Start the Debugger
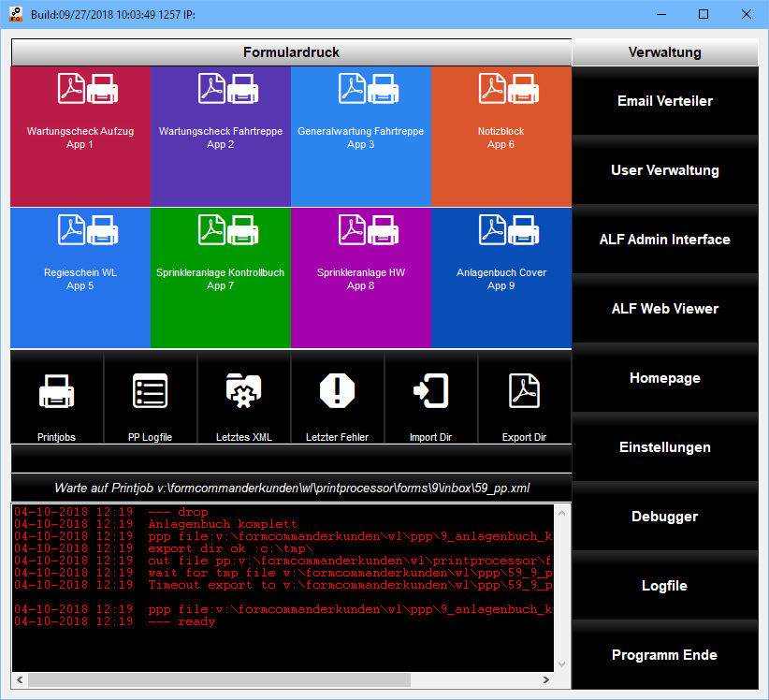Screen dimensions: 769x700 tap(665, 517)
